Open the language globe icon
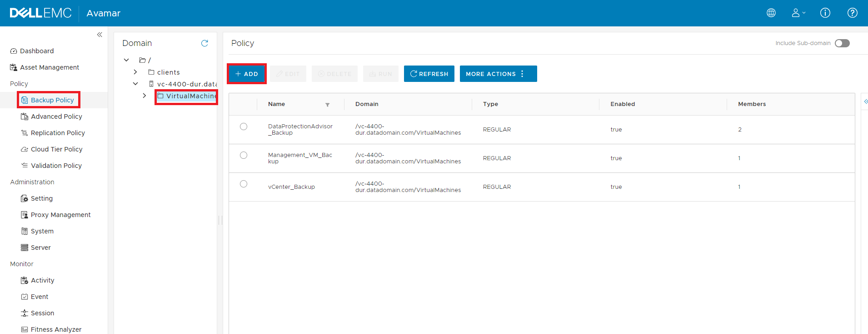 771,13
